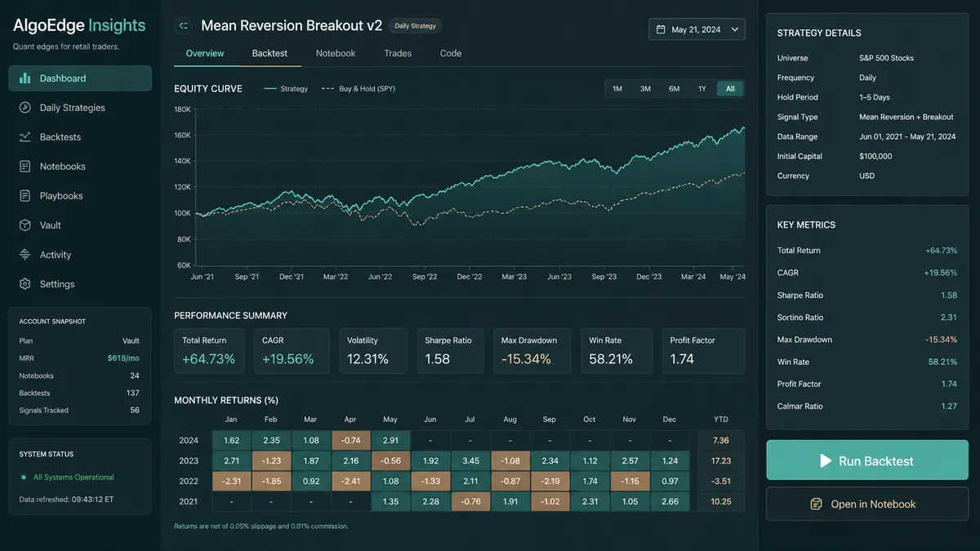
Task: Click the 2024 May 2.91 cell
Action: (390, 441)
